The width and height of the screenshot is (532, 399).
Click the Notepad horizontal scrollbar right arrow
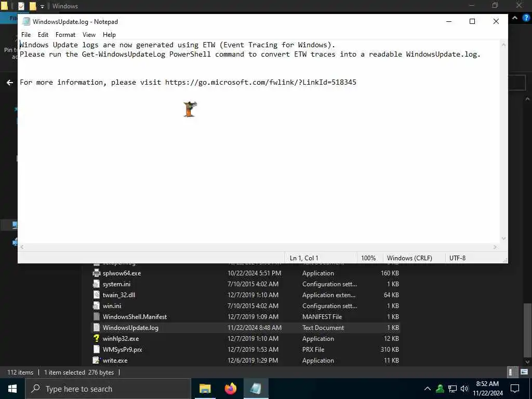coord(495,247)
